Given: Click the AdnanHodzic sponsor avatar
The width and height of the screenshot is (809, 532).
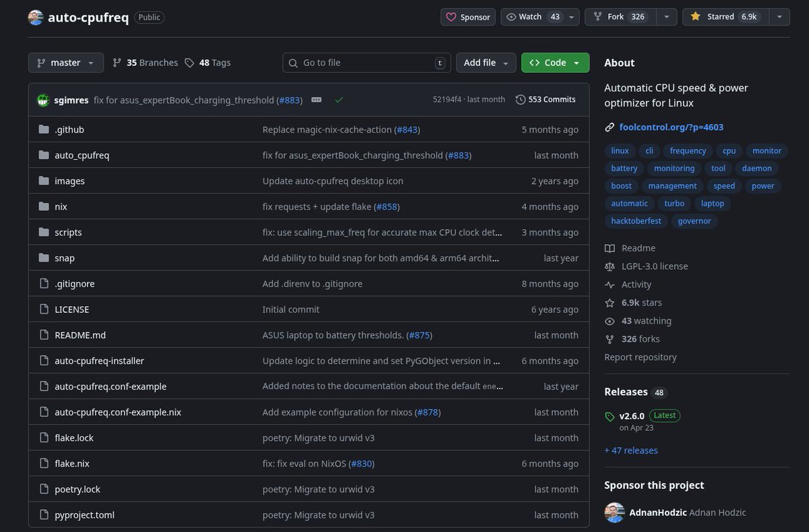Looking at the screenshot, I should coord(615,512).
